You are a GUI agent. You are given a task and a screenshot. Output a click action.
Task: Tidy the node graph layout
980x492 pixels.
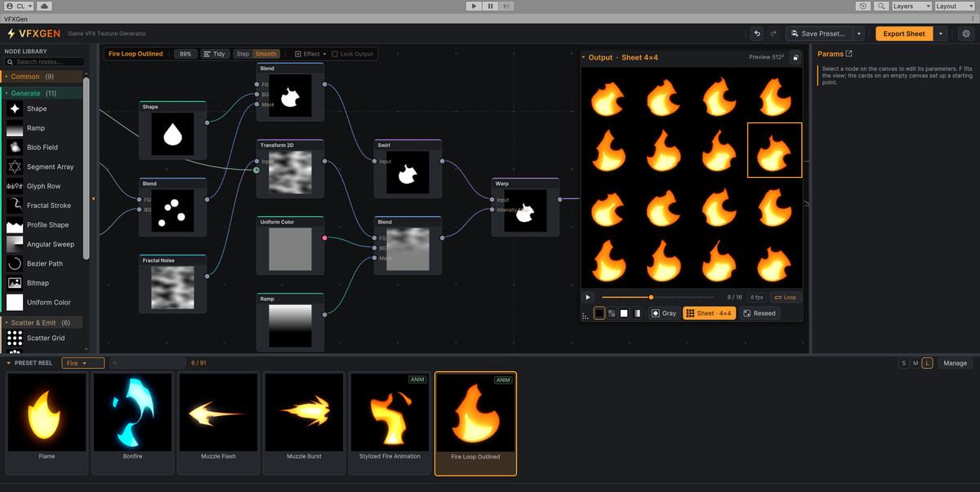tap(214, 54)
